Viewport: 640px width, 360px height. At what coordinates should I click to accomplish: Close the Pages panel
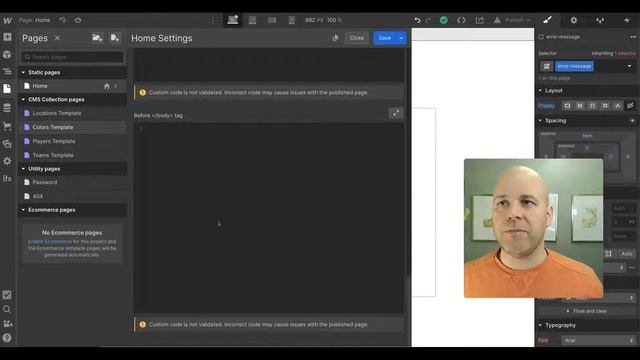[57, 38]
